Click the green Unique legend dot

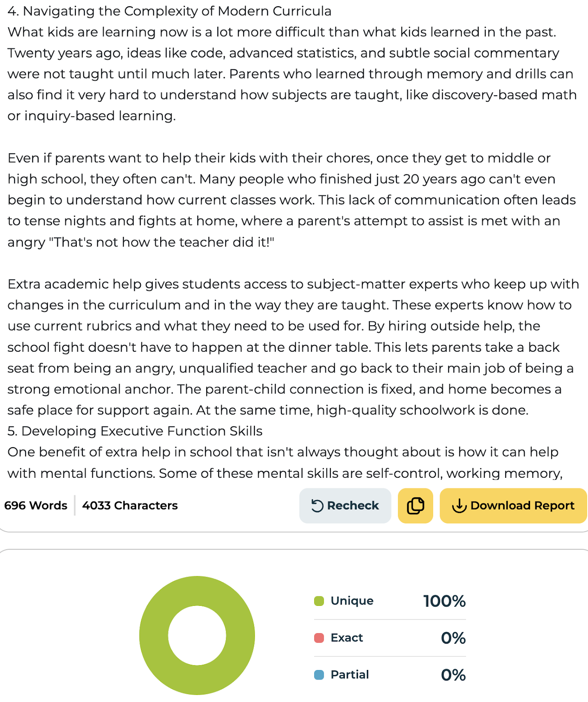pyautogui.click(x=319, y=601)
